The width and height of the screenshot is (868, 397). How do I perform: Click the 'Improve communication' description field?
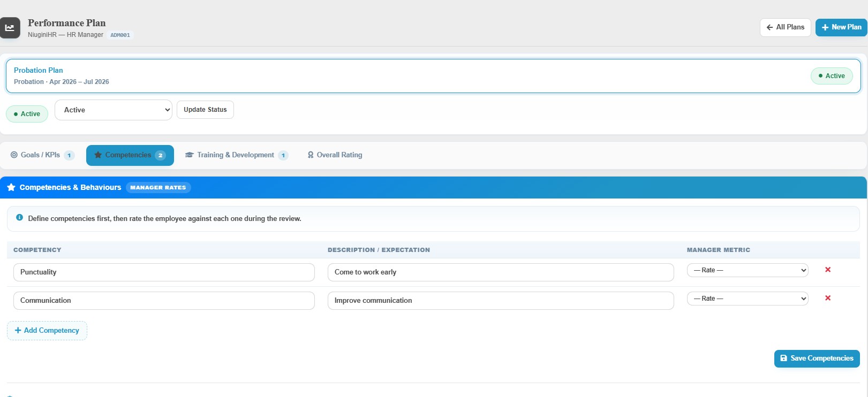501,301
